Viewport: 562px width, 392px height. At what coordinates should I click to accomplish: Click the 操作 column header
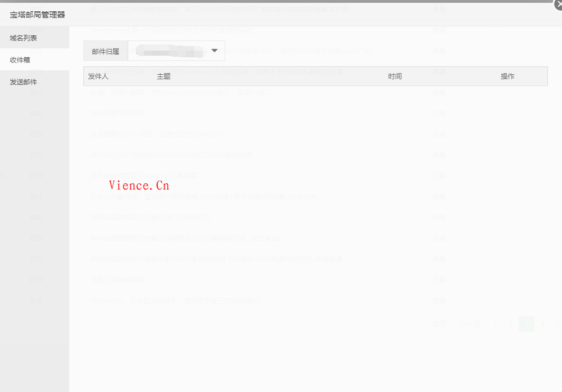pos(507,76)
